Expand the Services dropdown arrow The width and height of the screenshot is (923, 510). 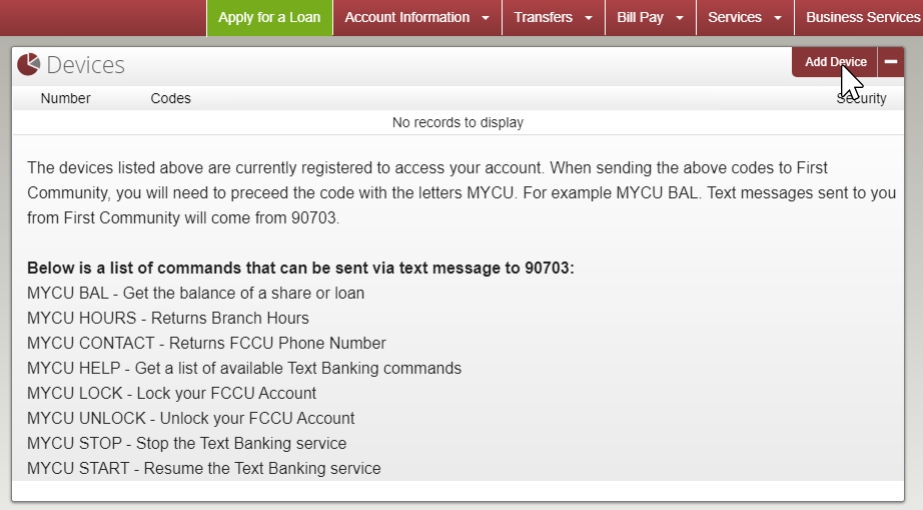coord(777,18)
